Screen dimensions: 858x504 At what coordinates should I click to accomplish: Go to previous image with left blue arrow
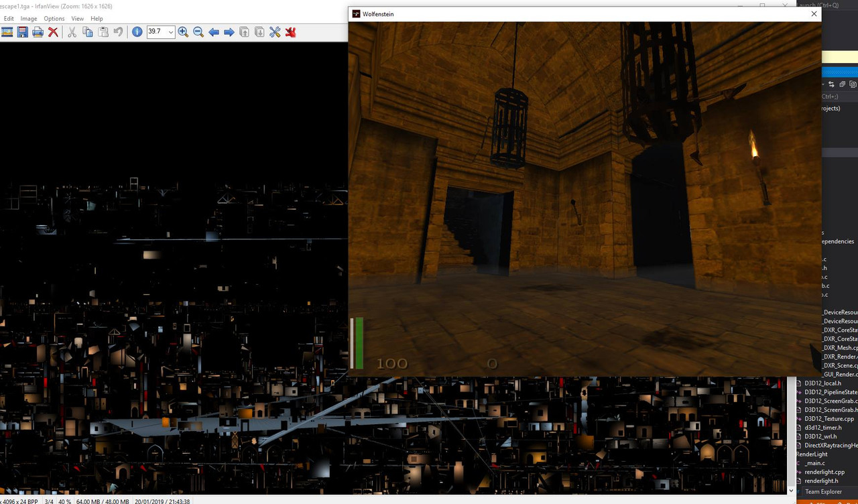tap(214, 31)
